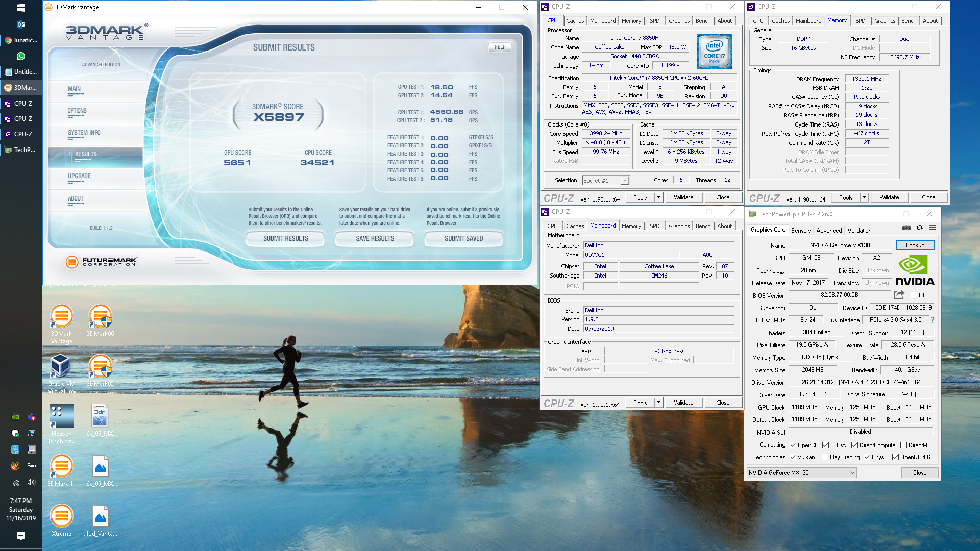Viewport: 980px width, 551px height.
Task: Open WhatsApp from the taskbar
Action: tap(21, 56)
